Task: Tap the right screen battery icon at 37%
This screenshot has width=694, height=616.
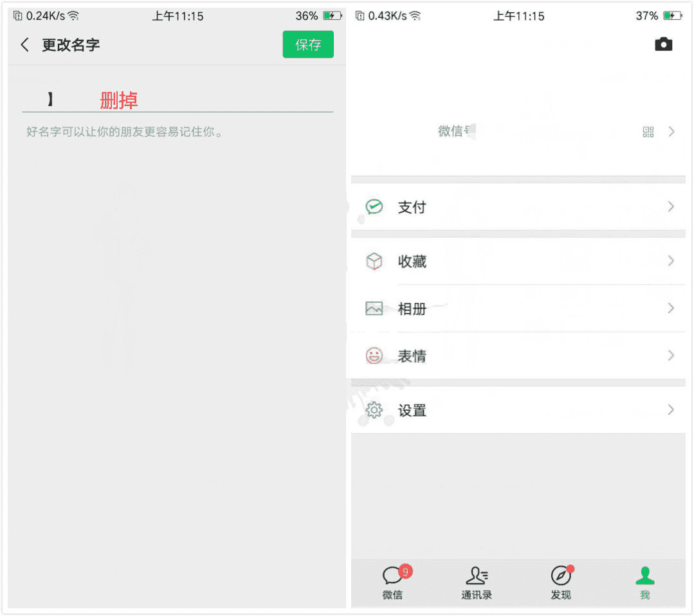Action: tap(673, 16)
